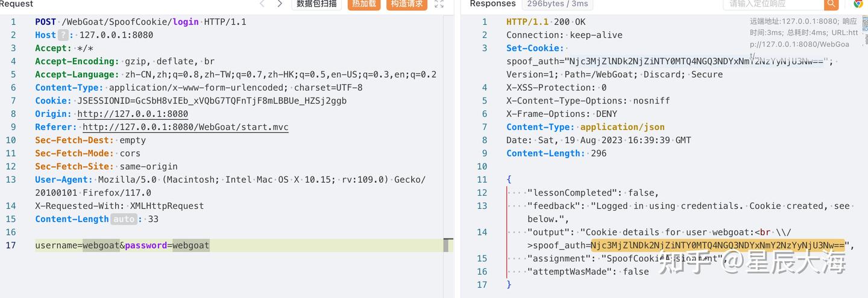The height and width of the screenshot is (298, 868).
Task: Click the highlighted password value webgoat
Action: pyautogui.click(x=191, y=245)
